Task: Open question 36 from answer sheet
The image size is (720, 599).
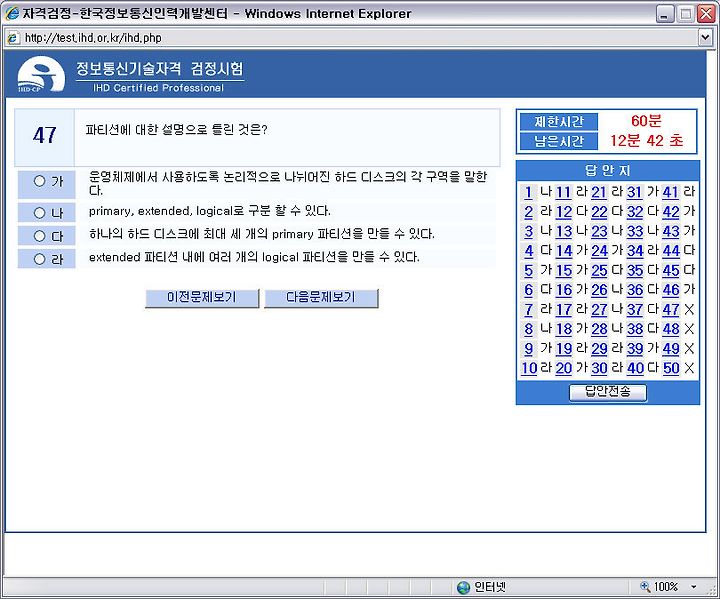Action: [635, 290]
